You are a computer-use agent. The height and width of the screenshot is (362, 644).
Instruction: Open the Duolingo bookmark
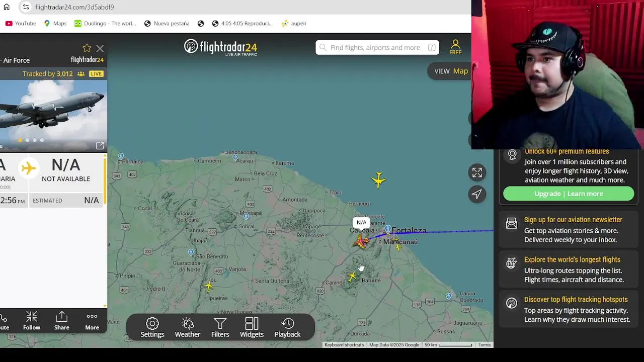[105, 23]
